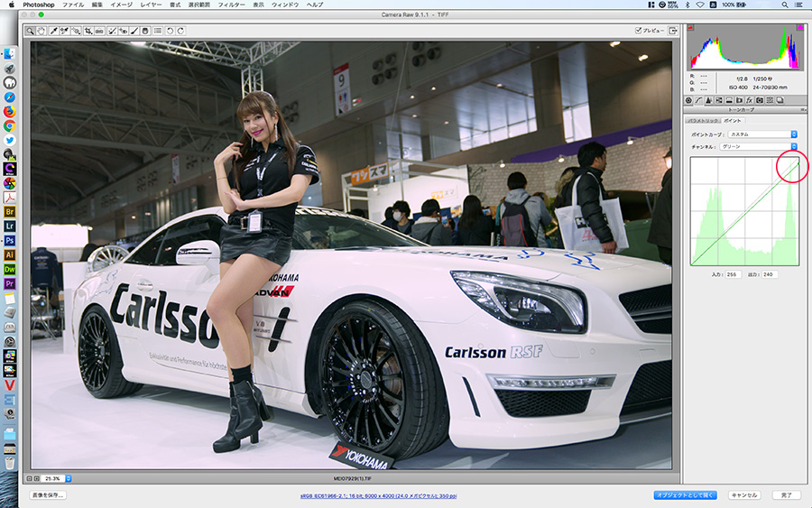Click the zoom out minus button
The height and width of the screenshot is (508, 812).
pyautogui.click(x=30, y=479)
